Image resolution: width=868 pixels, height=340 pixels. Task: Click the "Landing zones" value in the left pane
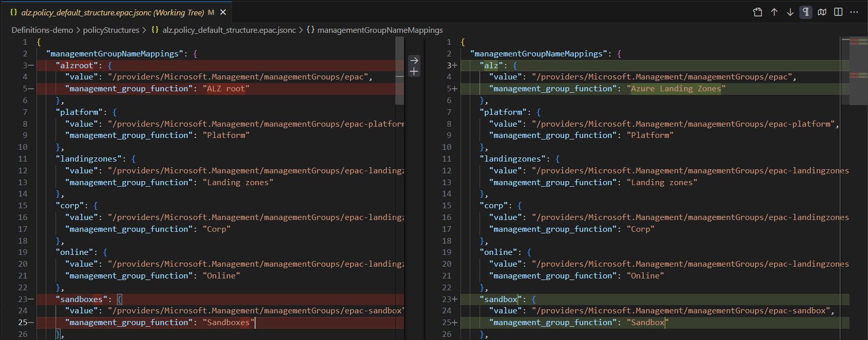coord(238,182)
